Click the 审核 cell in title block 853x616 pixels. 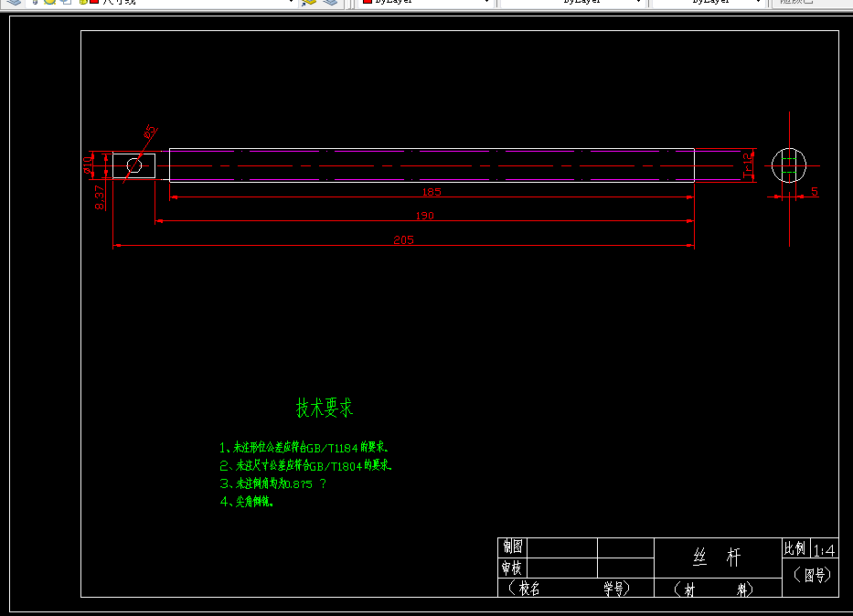(x=512, y=568)
